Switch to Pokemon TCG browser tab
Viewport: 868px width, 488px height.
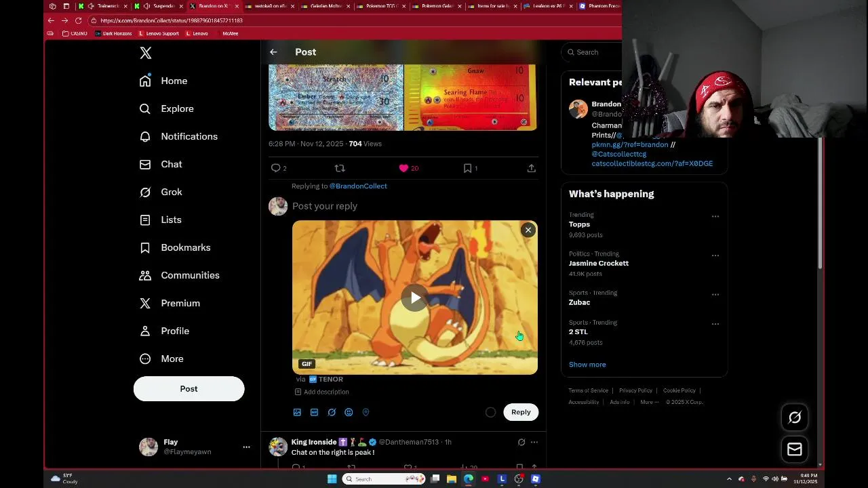(x=380, y=6)
